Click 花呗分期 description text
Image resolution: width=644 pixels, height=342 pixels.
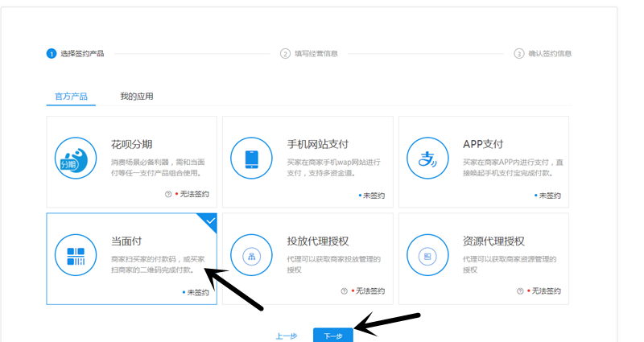coord(158,167)
